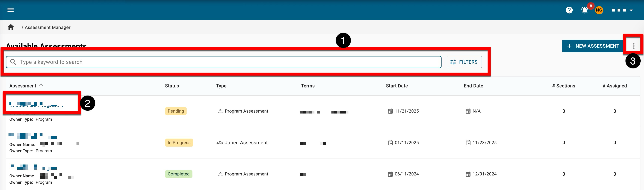This screenshot has height=190, width=644.
Task: Open the three-dot more options menu
Action: pos(633,46)
